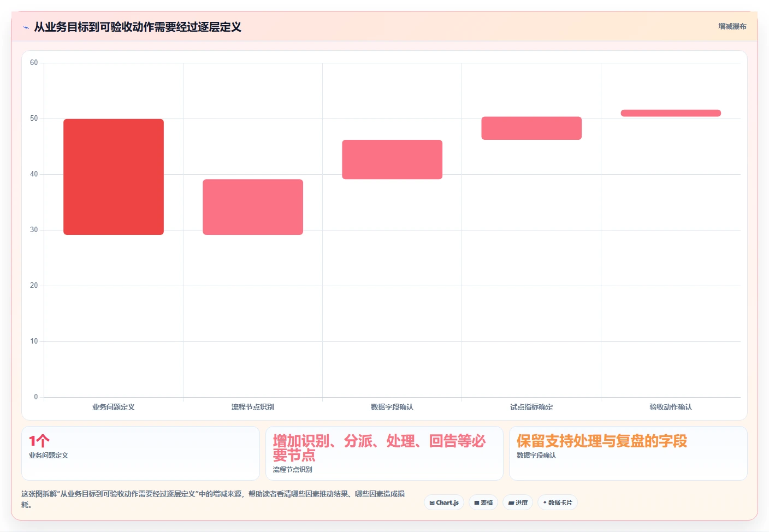769x532 pixels.
Task: Click the y-axis value 20
Action: [x=34, y=286]
